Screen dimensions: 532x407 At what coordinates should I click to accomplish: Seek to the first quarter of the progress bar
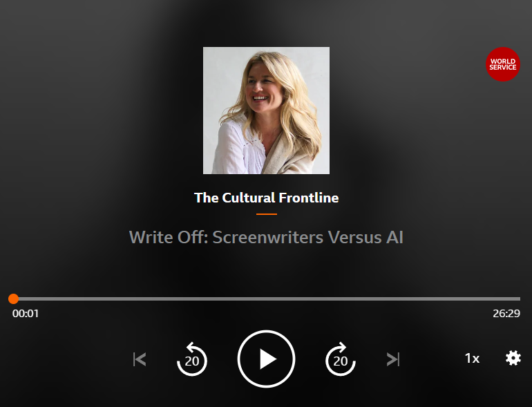[x=139, y=299]
